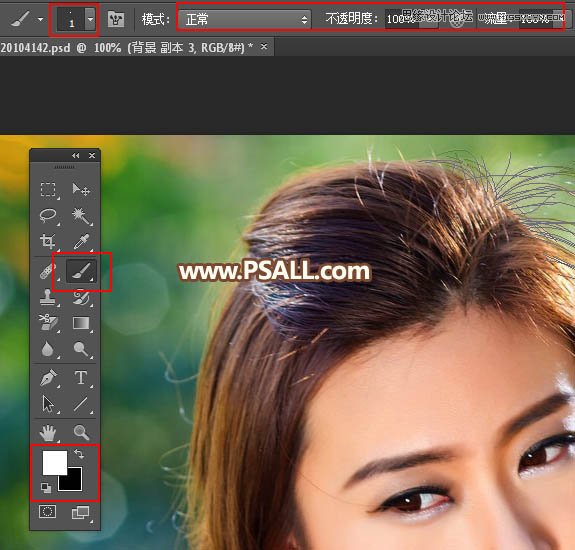Click the 不透明度 opacity value field
The image size is (575, 550).
pyautogui.click(x=402, y=19)
